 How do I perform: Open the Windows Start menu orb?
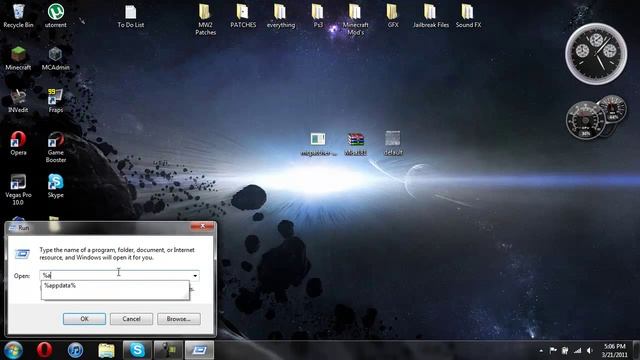click(x=13, y=350)
